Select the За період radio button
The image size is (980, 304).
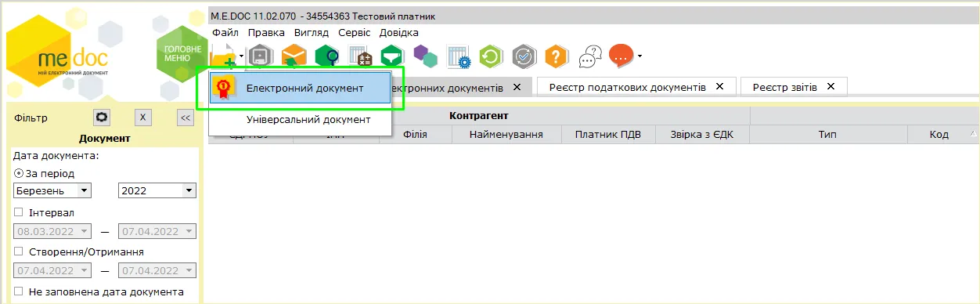click(19, 173)
